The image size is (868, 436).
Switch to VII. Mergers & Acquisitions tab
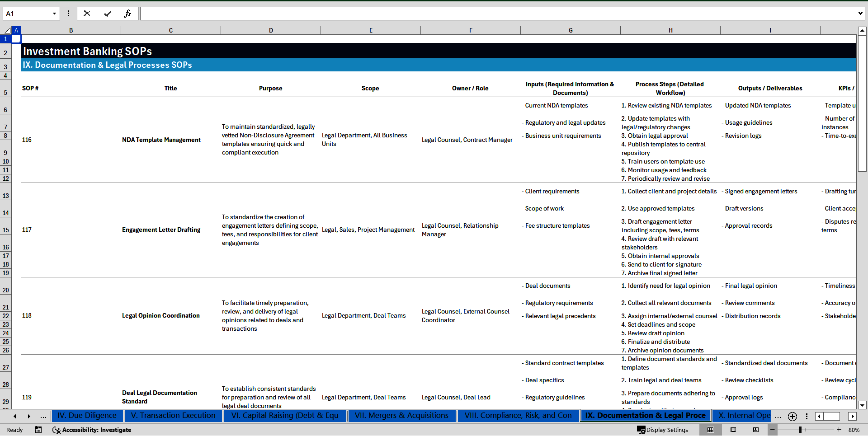[401, 416]
